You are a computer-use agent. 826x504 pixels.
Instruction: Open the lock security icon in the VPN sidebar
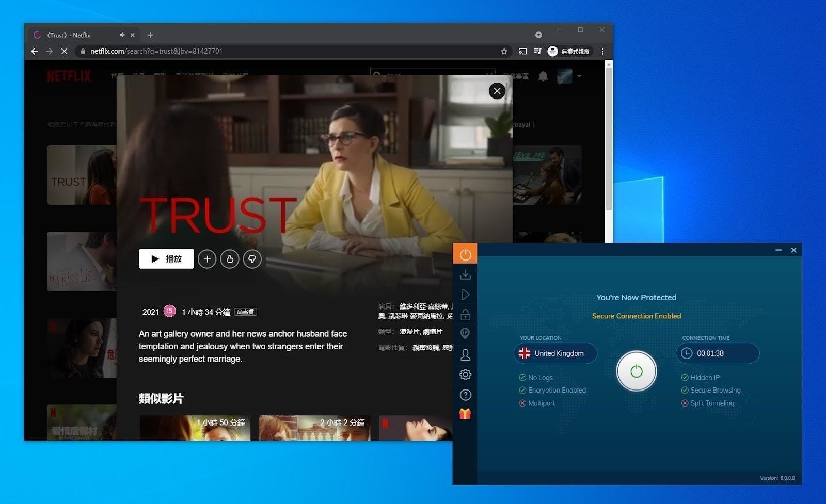point(465,314)
